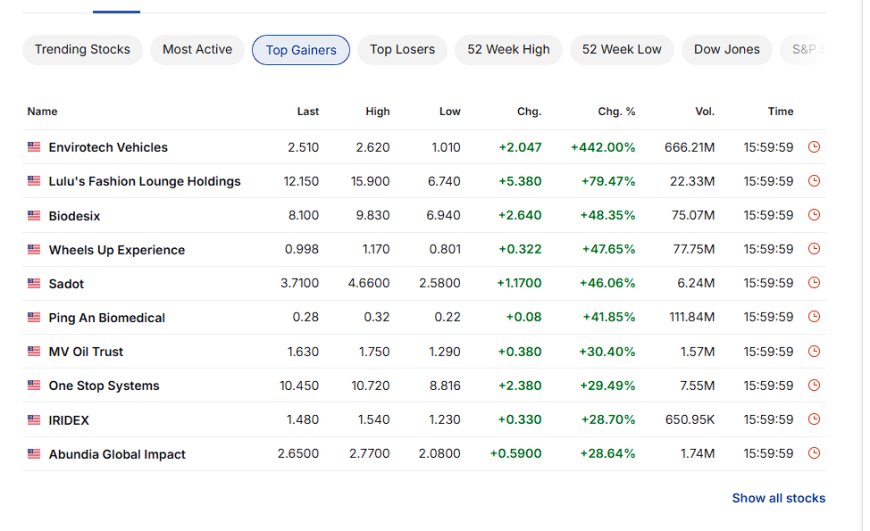Click the Name column header
This screenshot has width=870, height=531.
point(42,112)
